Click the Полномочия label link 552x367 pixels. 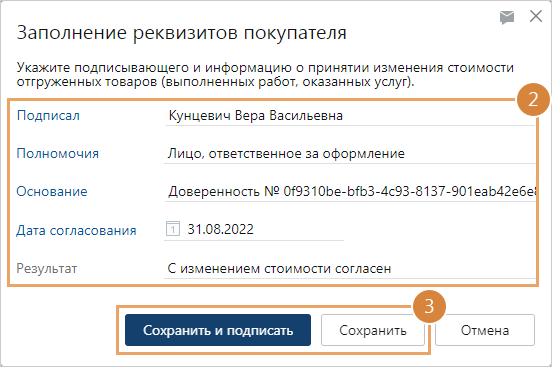pyautogui.click(x=58, y=154)
